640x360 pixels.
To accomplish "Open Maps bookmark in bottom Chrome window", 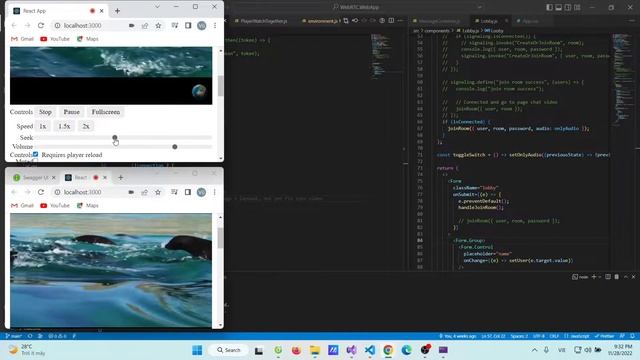I will click(88, 205).
